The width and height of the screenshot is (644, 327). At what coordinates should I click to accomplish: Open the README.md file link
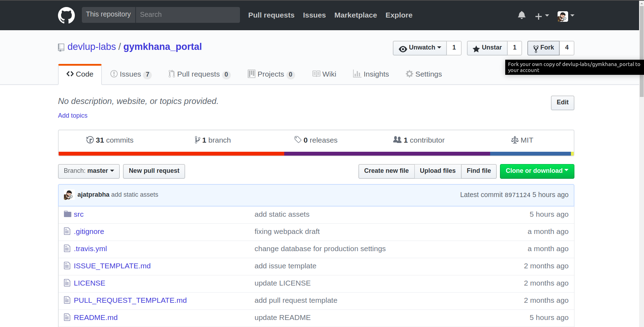point(96,317)
